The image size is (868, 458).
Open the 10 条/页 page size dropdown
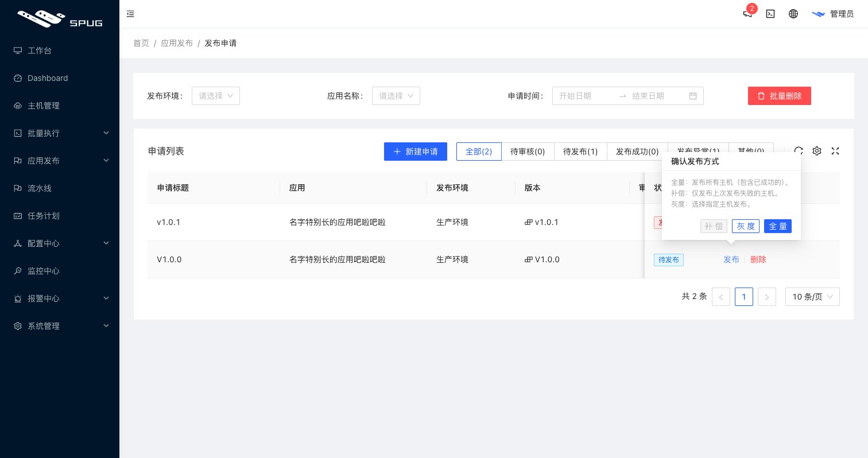point(812,297)
